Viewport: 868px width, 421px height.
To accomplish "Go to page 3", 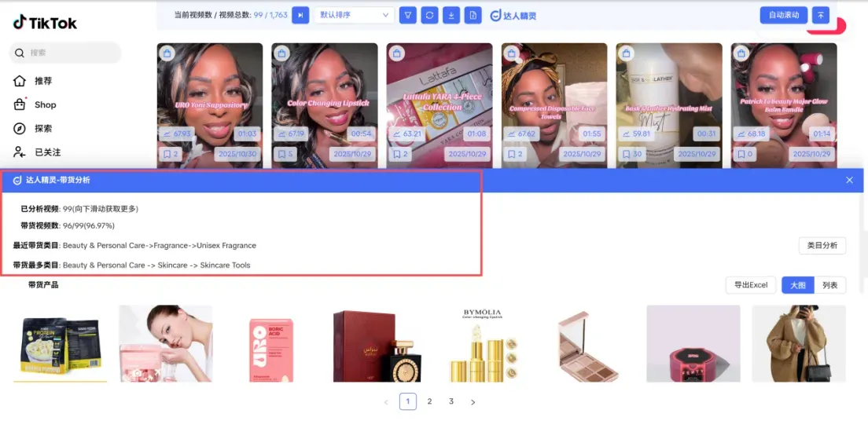I will coord(451,401).
